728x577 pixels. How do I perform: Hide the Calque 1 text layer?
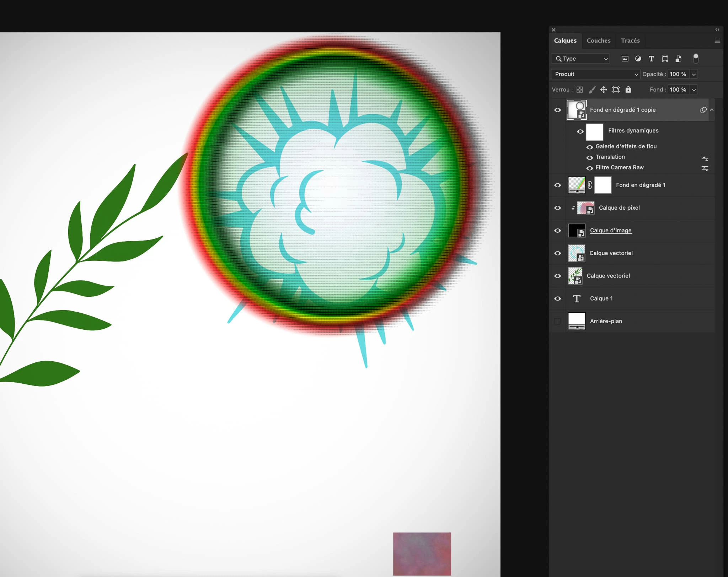[557, 298]
